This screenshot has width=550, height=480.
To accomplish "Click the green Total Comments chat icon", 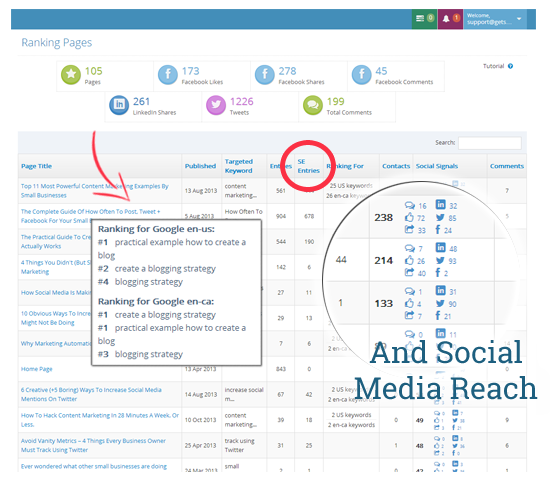I will (x=313, y=105).
